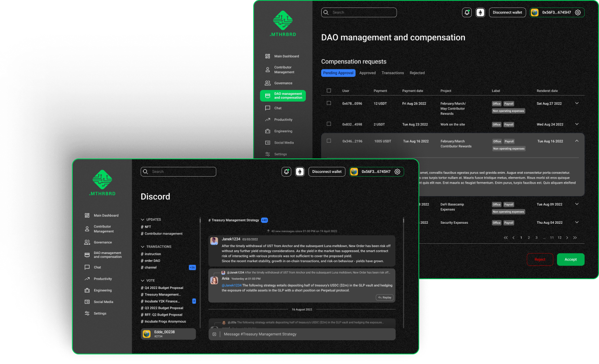
Task: Toggle select-all checkbox in compensation table header
Action: [329, 90]
